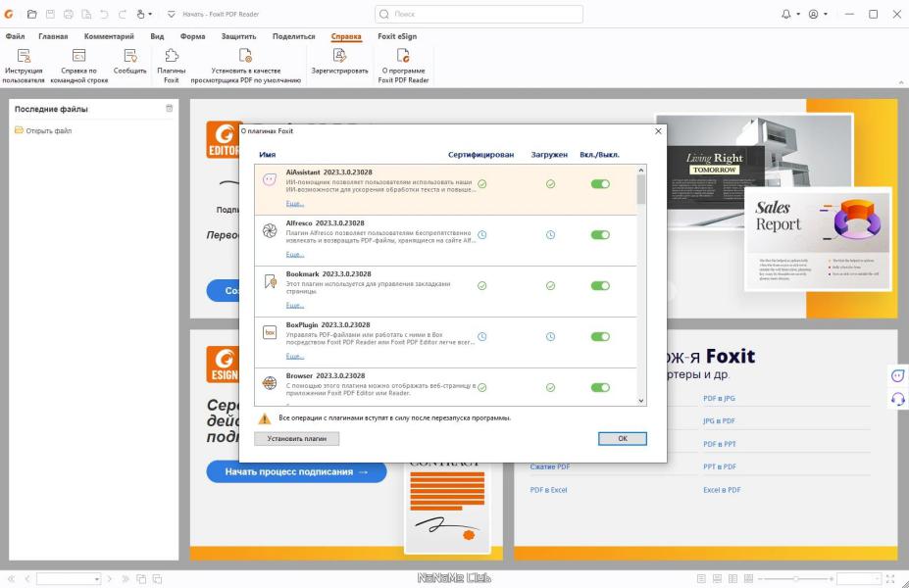Viewport: 909px width, 588px height.
Task: Open the Файл menu
Action: click(x=15, y=36)
